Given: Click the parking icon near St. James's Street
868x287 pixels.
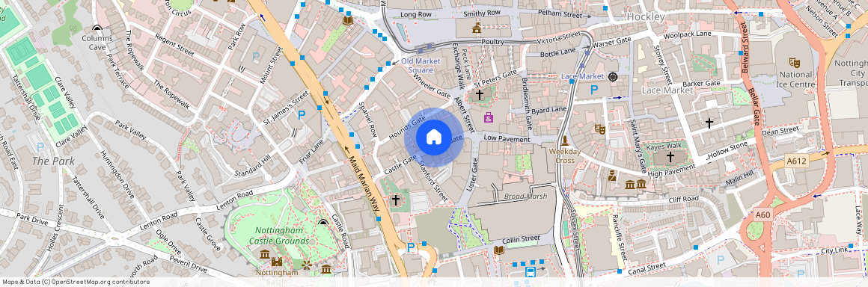Looking at the screenshot, I should pyautogui.click(x=302, y=115).
